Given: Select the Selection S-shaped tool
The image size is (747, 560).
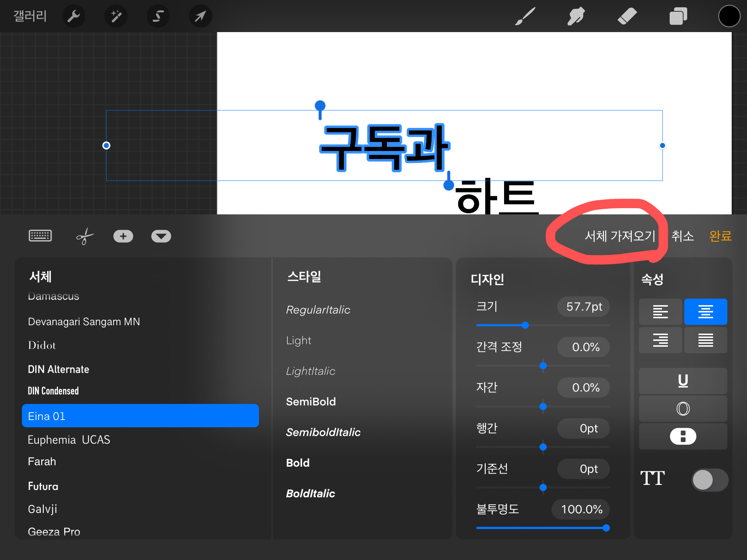Looking at the screenshot, I should [x=158, y=16].
